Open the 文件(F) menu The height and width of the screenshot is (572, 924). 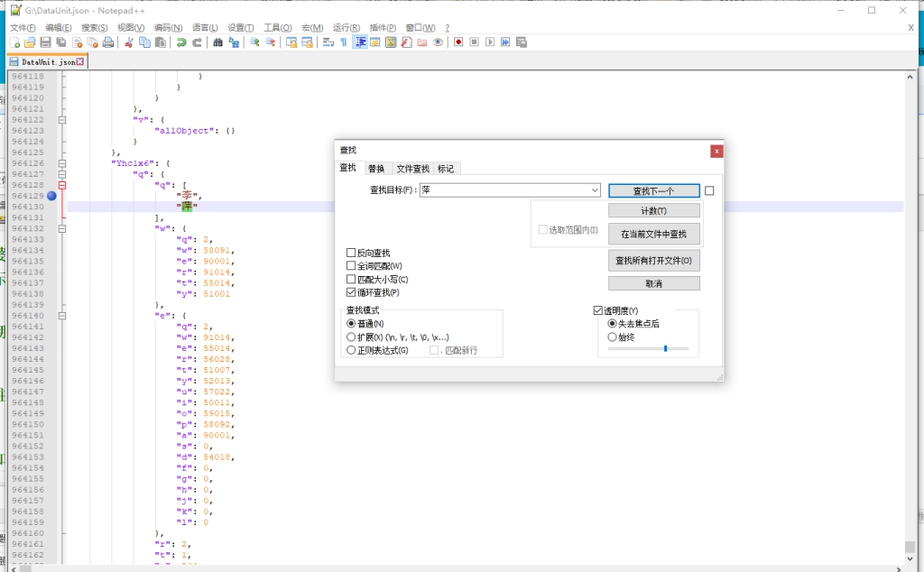23,28
